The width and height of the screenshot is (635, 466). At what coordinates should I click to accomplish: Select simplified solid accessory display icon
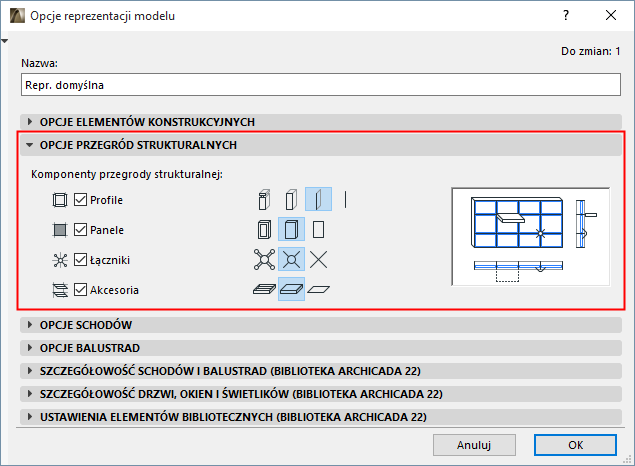click(x=292, y=289)
